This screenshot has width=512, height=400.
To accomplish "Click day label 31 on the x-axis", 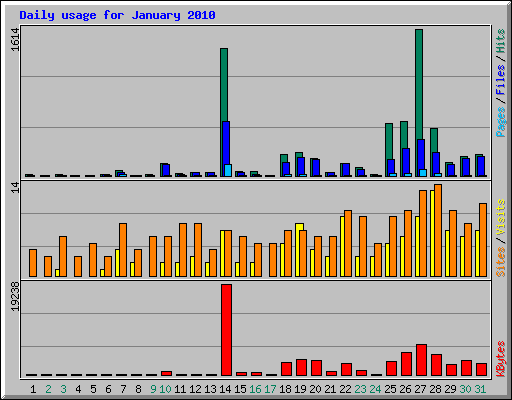I will coord(480,389).
